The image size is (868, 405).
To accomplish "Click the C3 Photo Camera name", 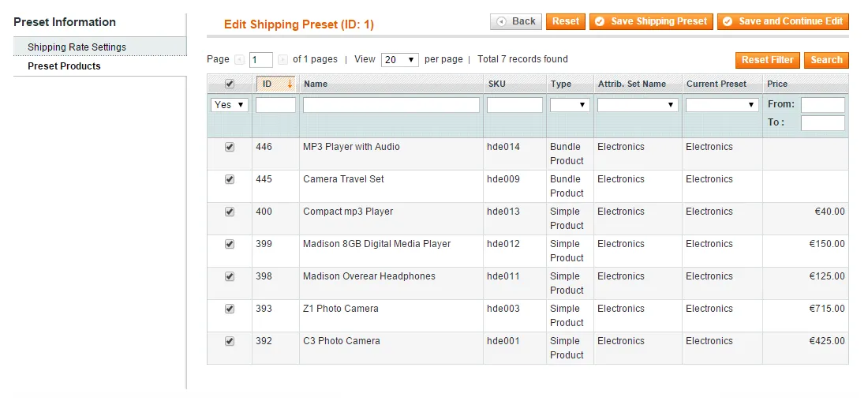I will (342, 341).
